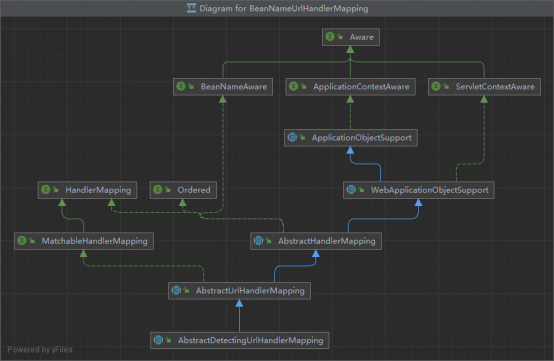The height and width of the screenshot is (361, 554).
Task: Select ApplicationContextAware node label
Action: 361,87
